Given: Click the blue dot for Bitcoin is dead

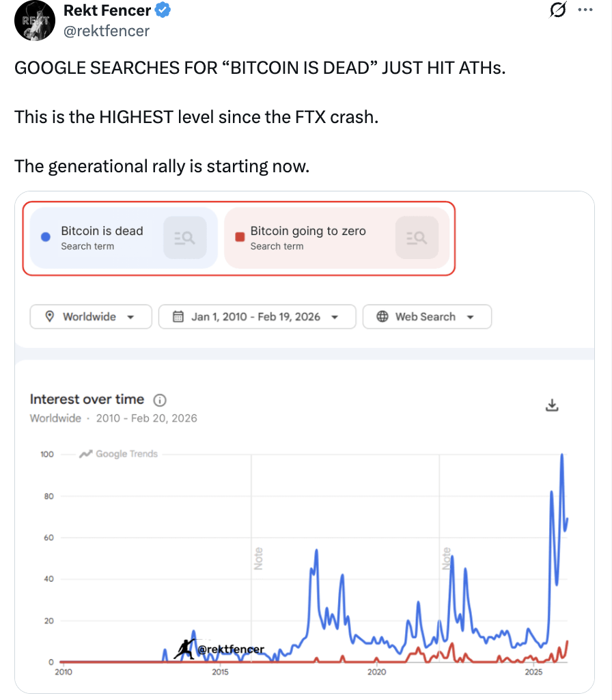Looking at the screenshot, I should [46, 237].
